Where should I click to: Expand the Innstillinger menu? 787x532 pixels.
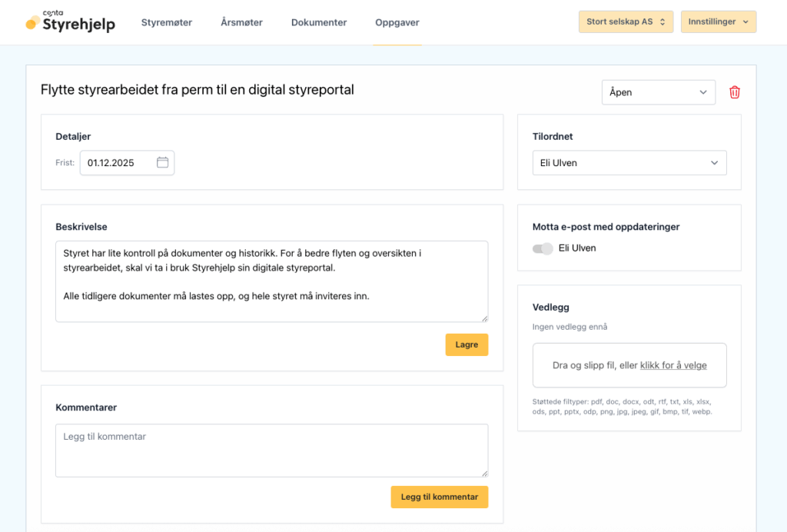718,22
